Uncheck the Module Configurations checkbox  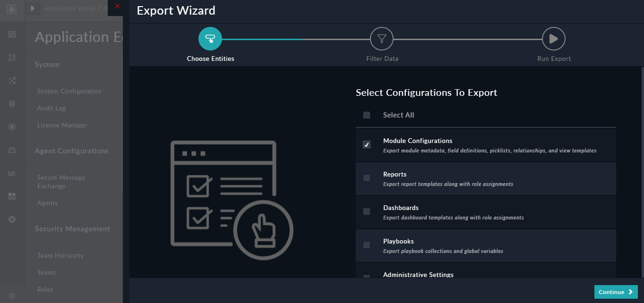coord(366,144)
